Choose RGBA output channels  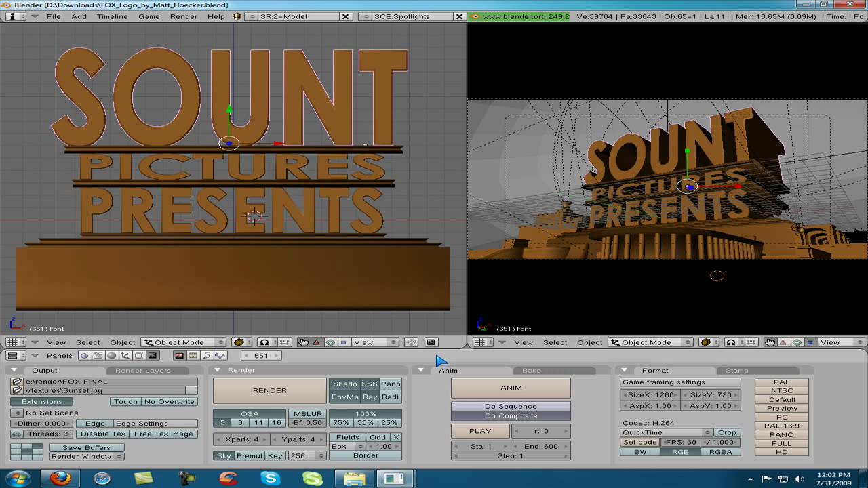pyautogui.click(x=720, y=451)
